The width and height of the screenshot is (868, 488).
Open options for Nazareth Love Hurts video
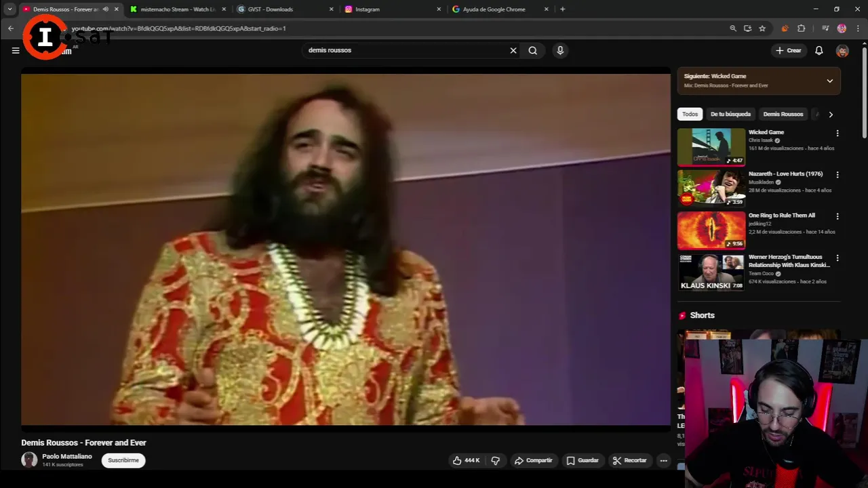pos(837,175)
